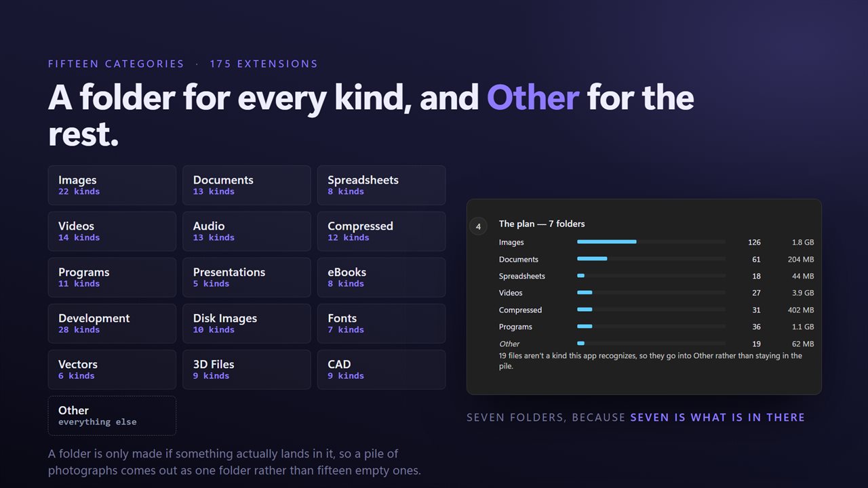868x488 pixels.
Task: Click the 61 file count for Documents
Action: pos(756,259)
